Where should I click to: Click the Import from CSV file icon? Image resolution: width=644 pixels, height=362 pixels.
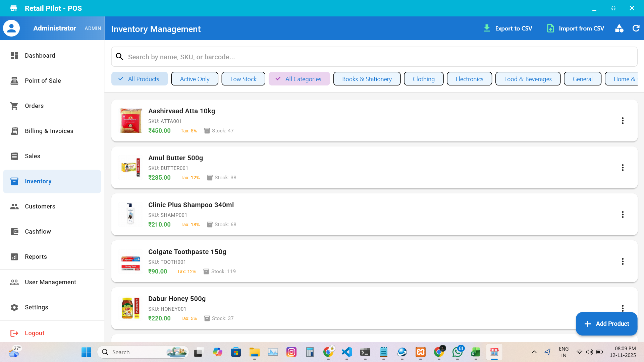click(550, 28)
